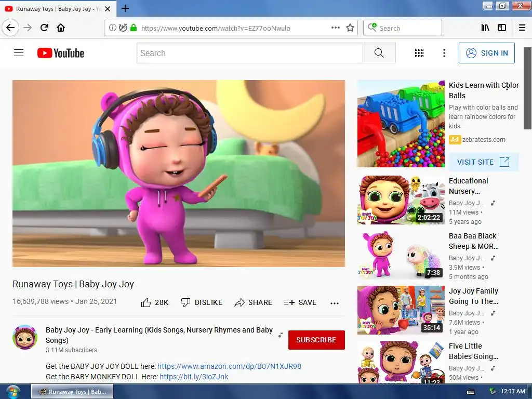Click Five Little Babies Going title

473,351
